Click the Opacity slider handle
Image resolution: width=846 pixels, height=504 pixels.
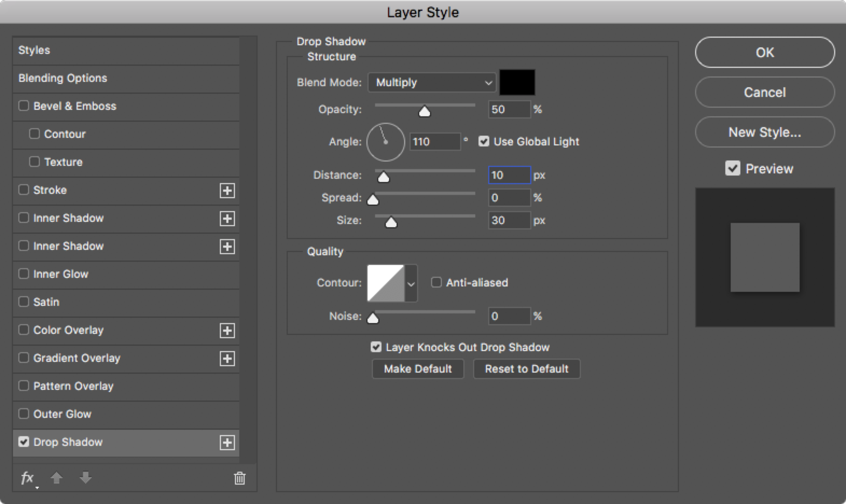pos(425,112)
